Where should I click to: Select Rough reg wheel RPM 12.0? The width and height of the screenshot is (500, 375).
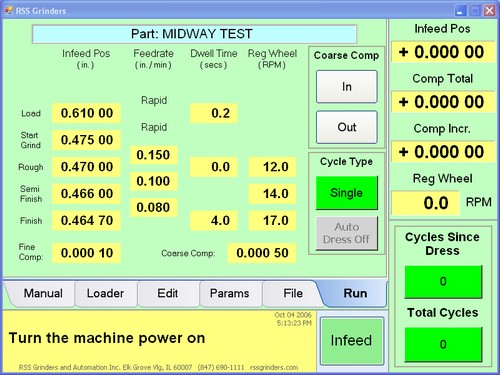coord(272,167)
